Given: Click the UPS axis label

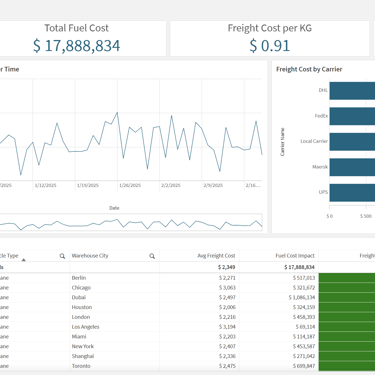Looking at the screenshot, I should pyautogui.click(x=323, y=192).
